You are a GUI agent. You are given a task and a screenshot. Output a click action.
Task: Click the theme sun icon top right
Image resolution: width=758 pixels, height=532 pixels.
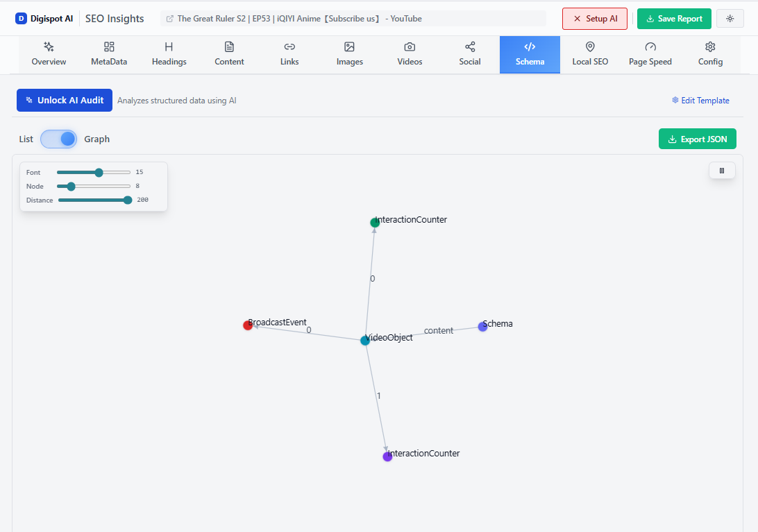730,18
